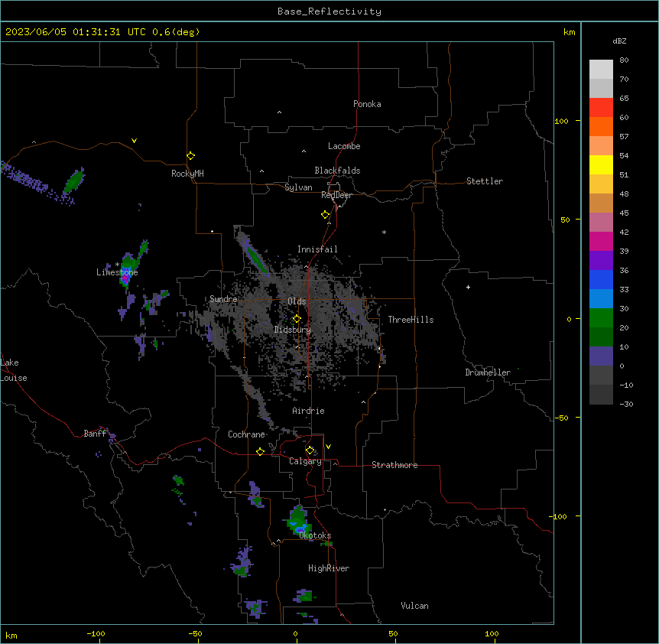Click the white plus marker north of Drumheller

coord(468,287)
